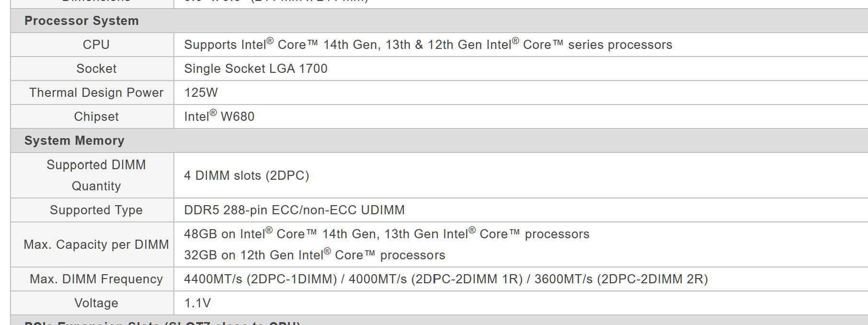
Task: Click the Socket row label
Action: (x=96, y=69)
